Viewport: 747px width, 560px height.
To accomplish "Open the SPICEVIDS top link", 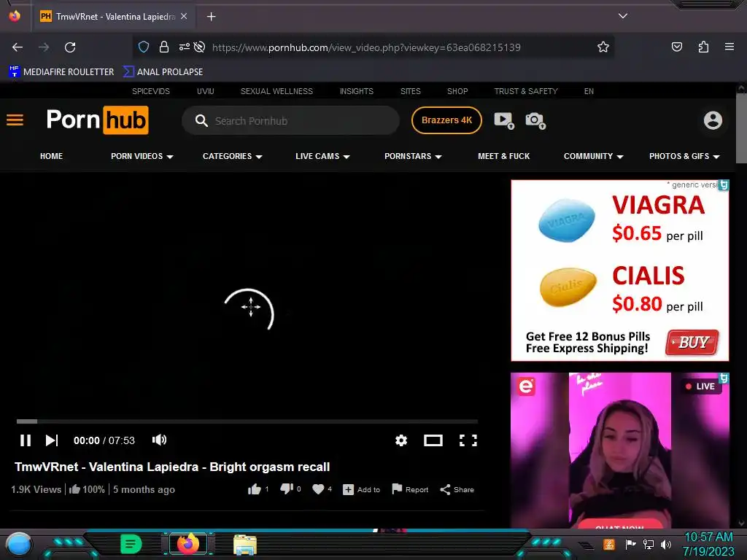I will click(150, 91).
